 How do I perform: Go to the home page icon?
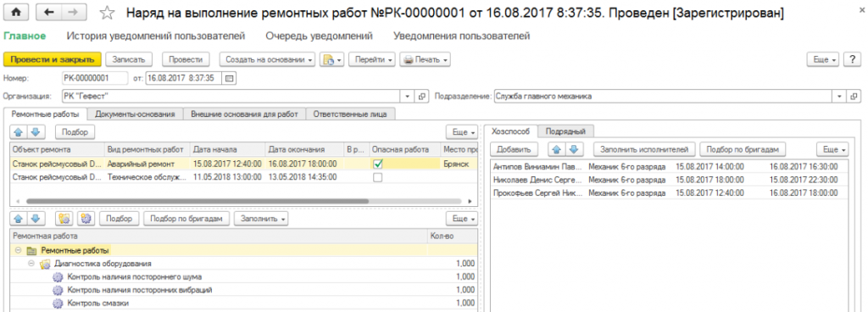pyautogui.click(x=17, y=12)
